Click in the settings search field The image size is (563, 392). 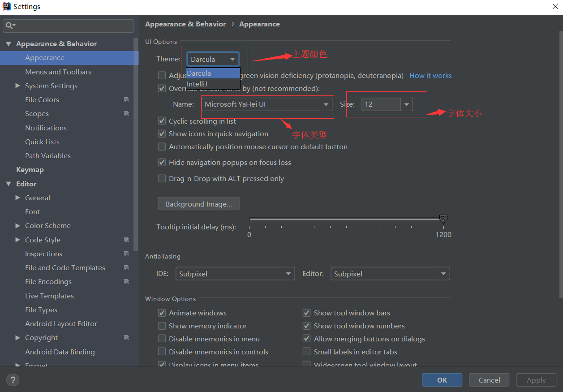pos(69,26)
